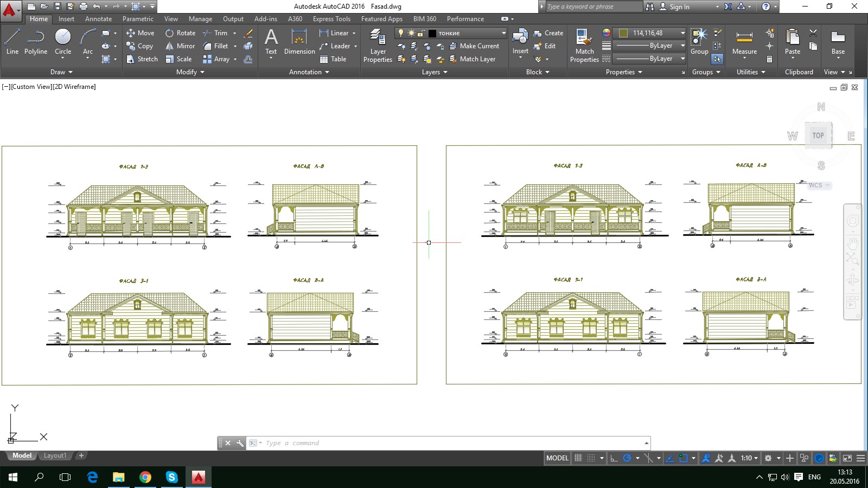Click the Erase tool in Modify panel
The height and width of the screenshot is (488, 868).
click(248, 33)
